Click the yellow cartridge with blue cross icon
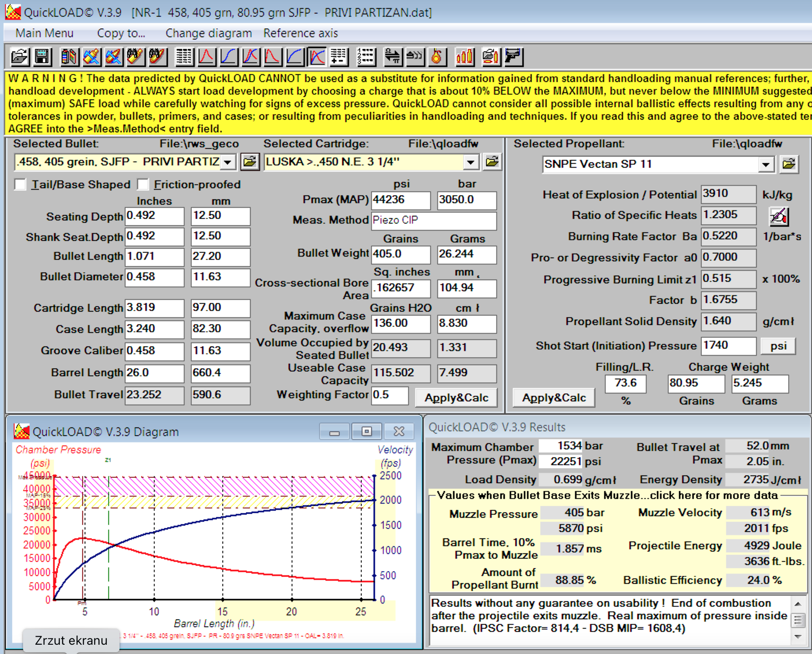812x654 pixels. pos(92,57)
